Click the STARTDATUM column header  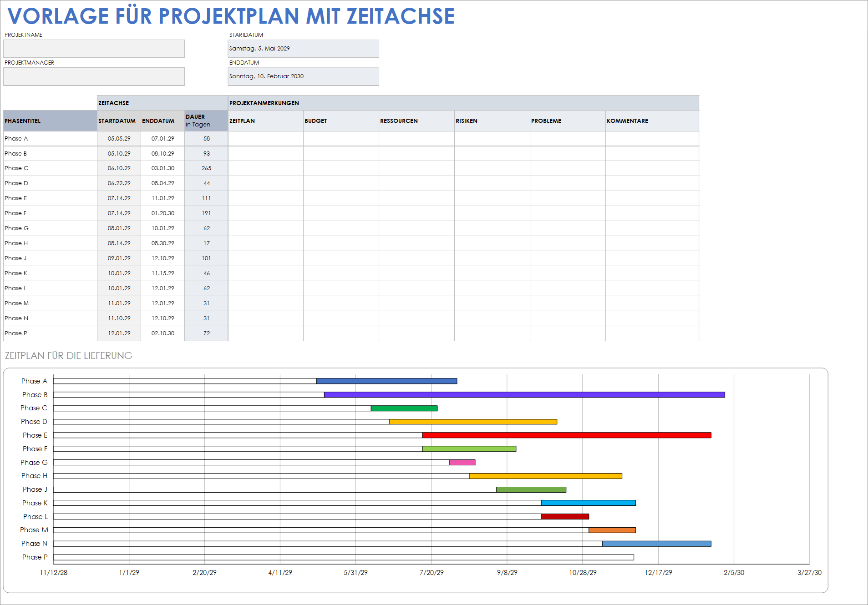tap(119, 121)
